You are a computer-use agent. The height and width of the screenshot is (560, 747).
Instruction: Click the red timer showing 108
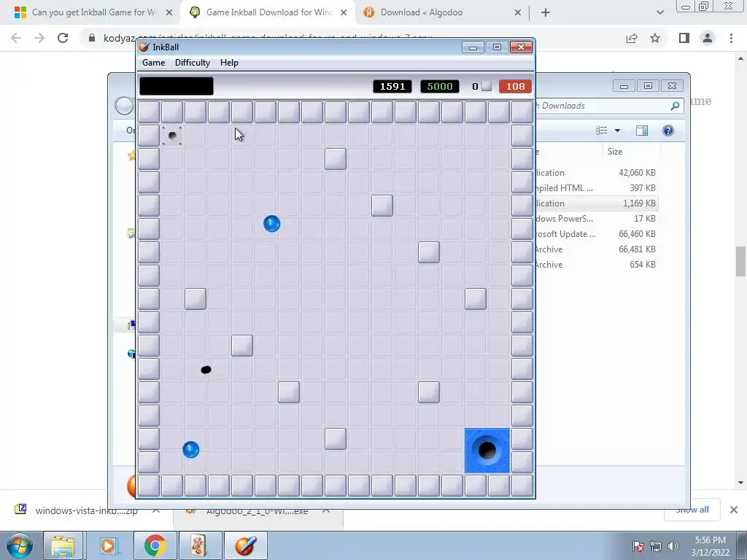pos(515,86)
